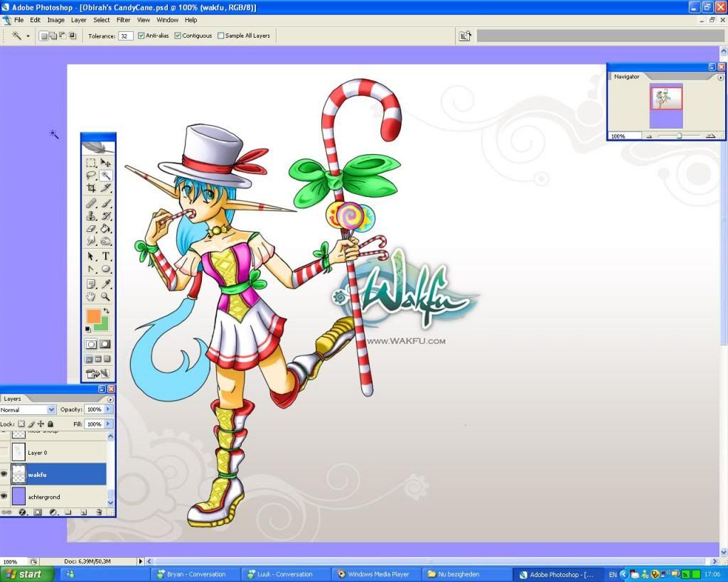Image resolution: width=728 pixels, height=582 pixels.
Task: Click Create new layer icon
Action: [84, 512]
